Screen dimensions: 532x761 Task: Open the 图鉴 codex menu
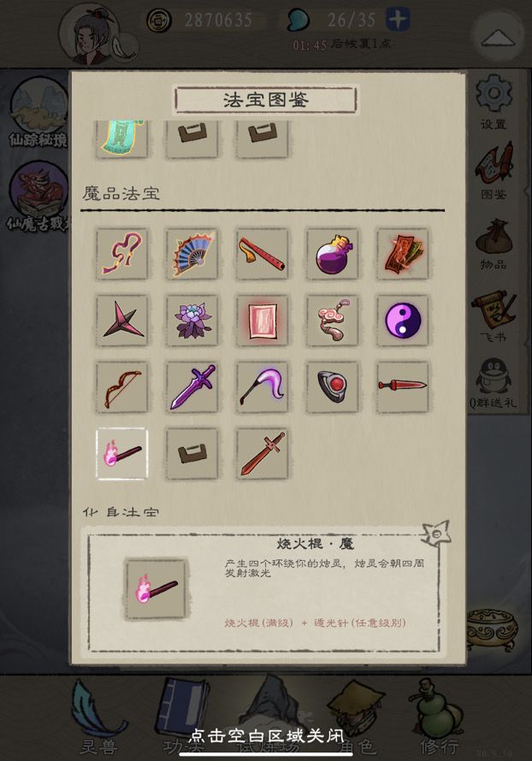494,171
